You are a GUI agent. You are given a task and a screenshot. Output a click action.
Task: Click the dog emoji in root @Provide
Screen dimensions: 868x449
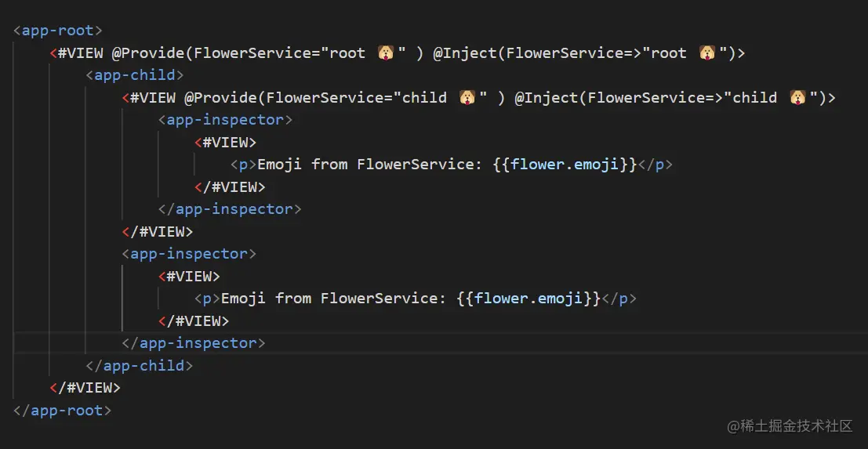(385, 53)
